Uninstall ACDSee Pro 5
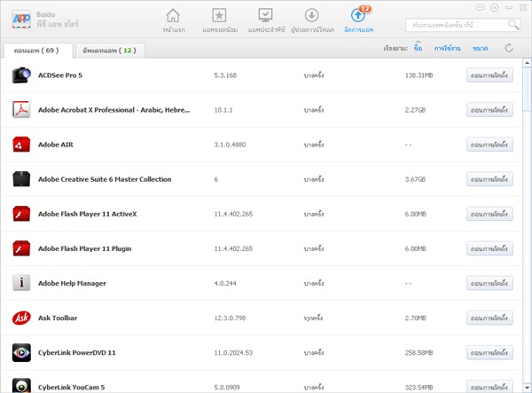 pyautogui.click(x=489, y=75)
